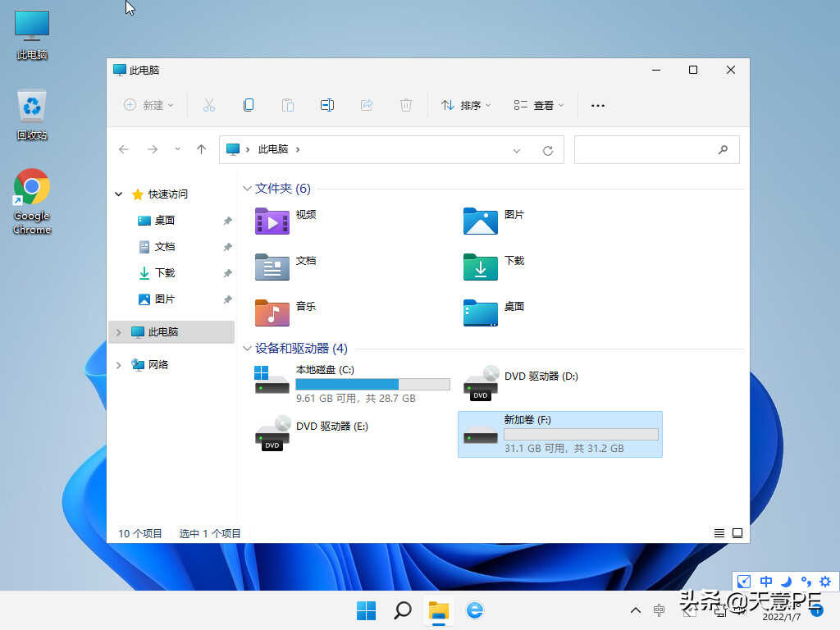The image size is (840, 630).
Task: Click the Copy icon in toolbar
Action: (248, 105)
